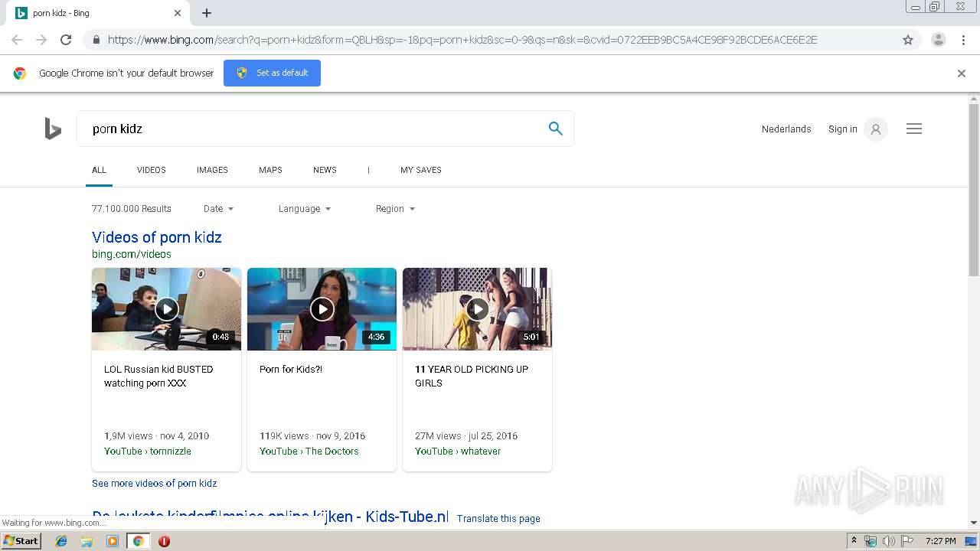Play the 5:01 video thumbnail
This screenshot has width=980, height=551.
pos(477,309)
